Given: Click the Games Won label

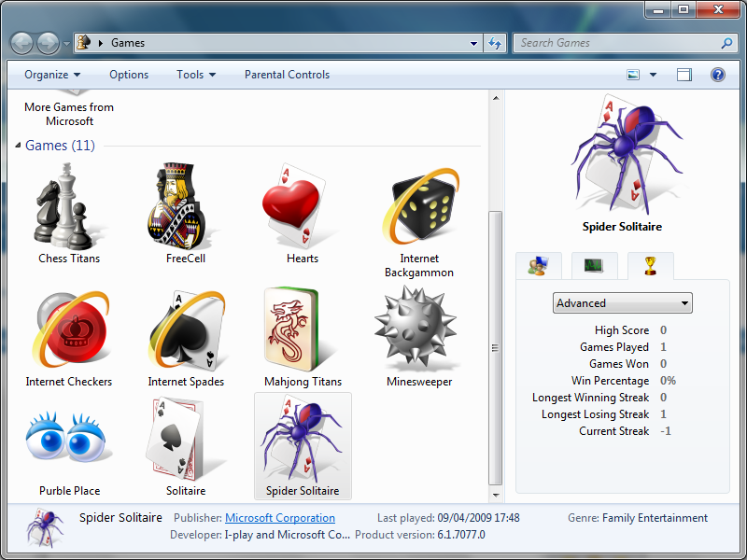Looking at the screenshot, I should coord(619,364).
